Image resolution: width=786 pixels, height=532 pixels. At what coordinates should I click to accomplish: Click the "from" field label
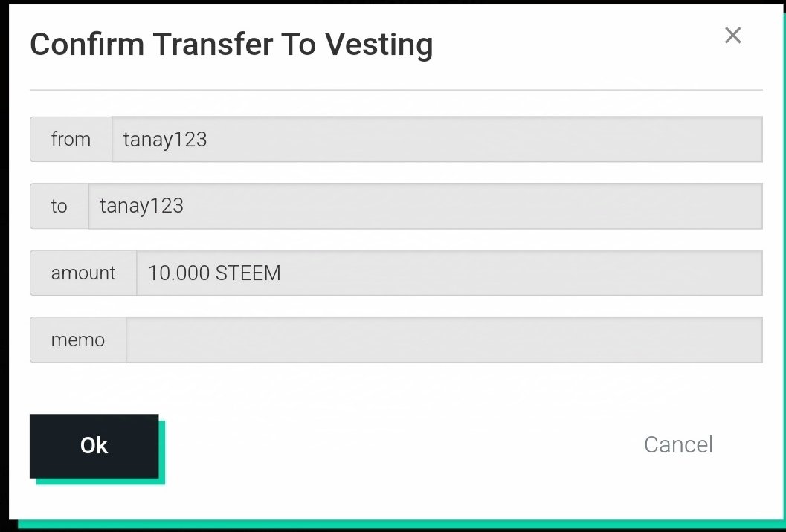point(71,139)
